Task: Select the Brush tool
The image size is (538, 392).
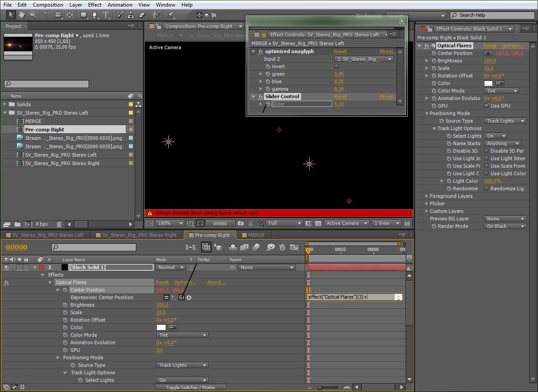Action: (120, 15)
